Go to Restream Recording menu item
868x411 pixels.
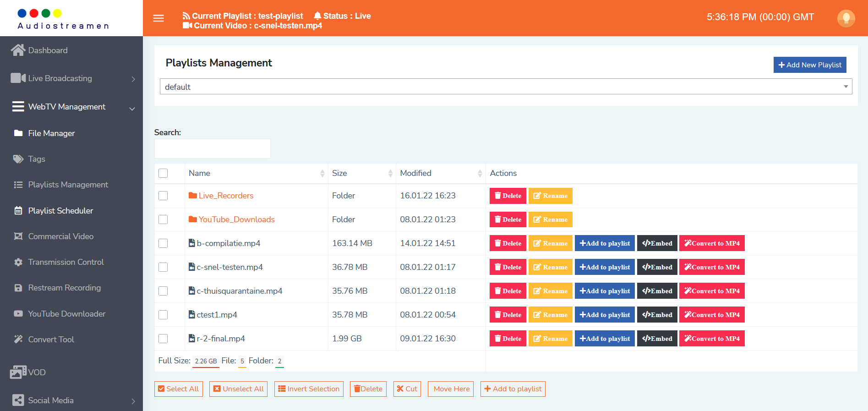[64, 288]
